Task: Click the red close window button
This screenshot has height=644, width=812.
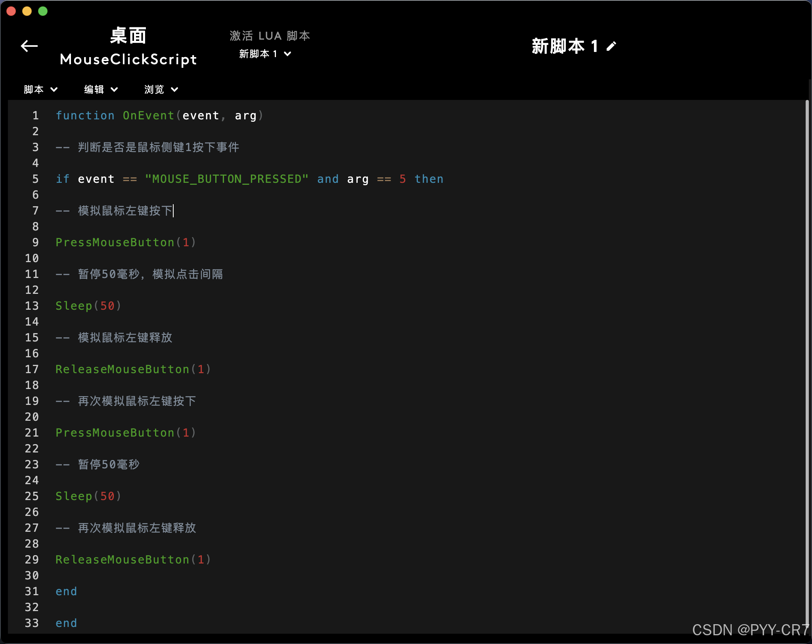Action: tap(11, 11)
